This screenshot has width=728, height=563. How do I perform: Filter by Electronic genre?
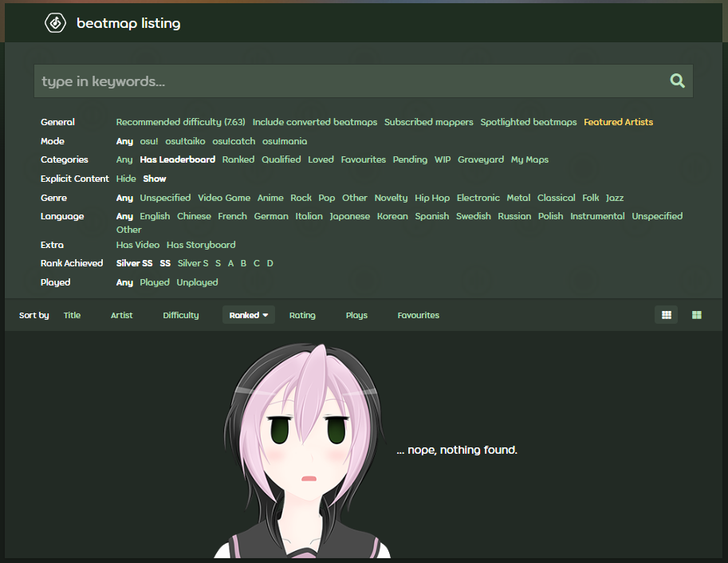(x=478, y=198)
